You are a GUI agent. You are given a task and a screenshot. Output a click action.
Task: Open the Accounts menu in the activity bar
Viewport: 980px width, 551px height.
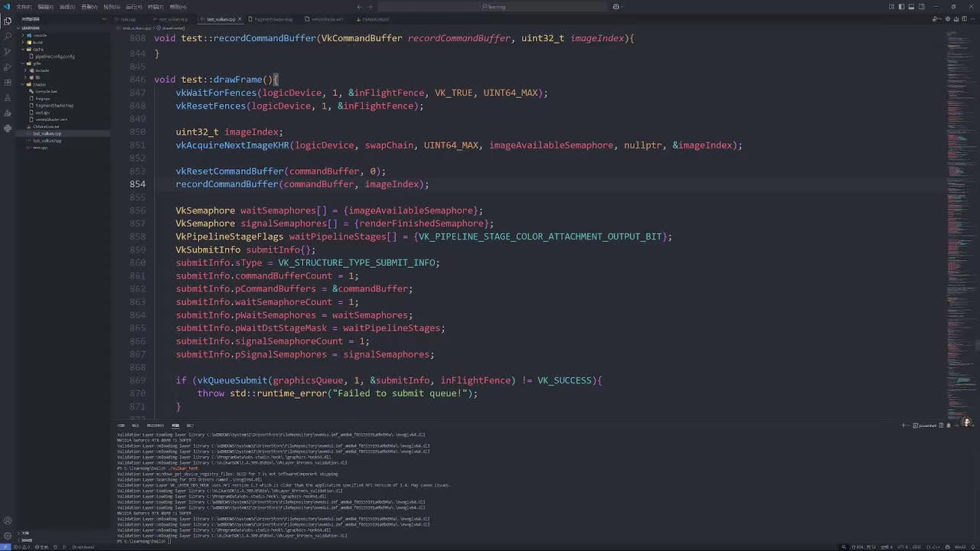tap(8, 521)
